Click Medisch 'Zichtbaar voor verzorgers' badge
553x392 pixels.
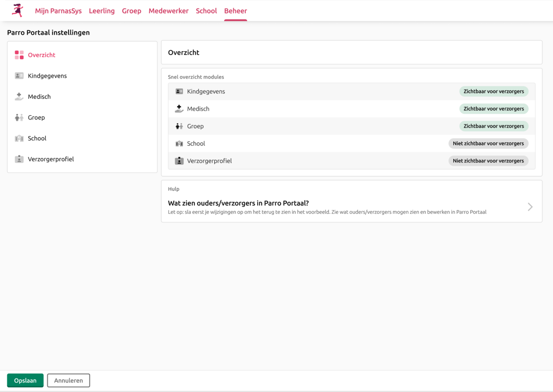click(x=494, y=109)
